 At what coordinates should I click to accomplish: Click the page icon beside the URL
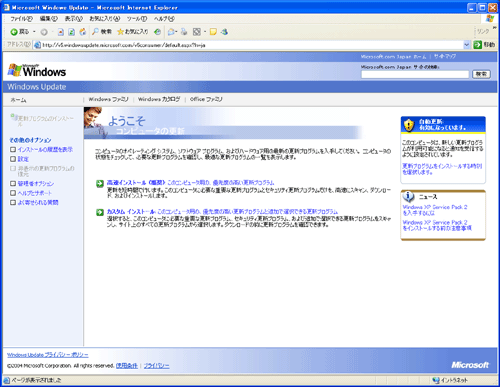[37, 45]
